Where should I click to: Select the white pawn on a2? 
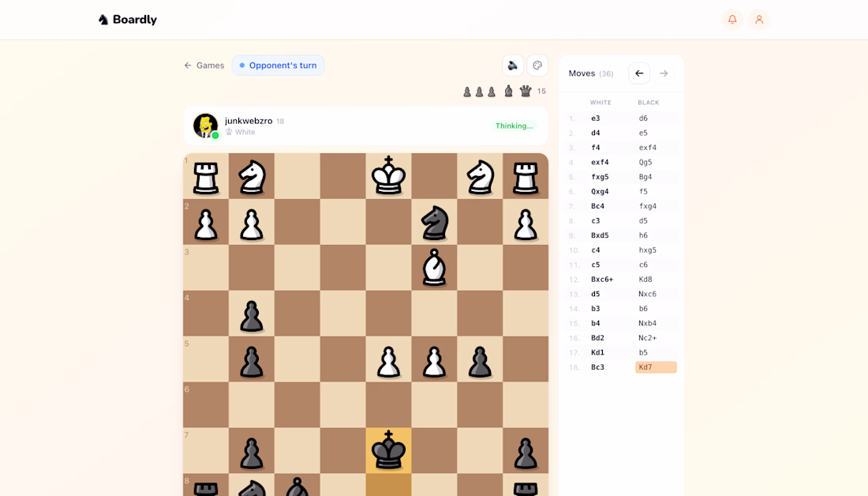click(526, 222)
